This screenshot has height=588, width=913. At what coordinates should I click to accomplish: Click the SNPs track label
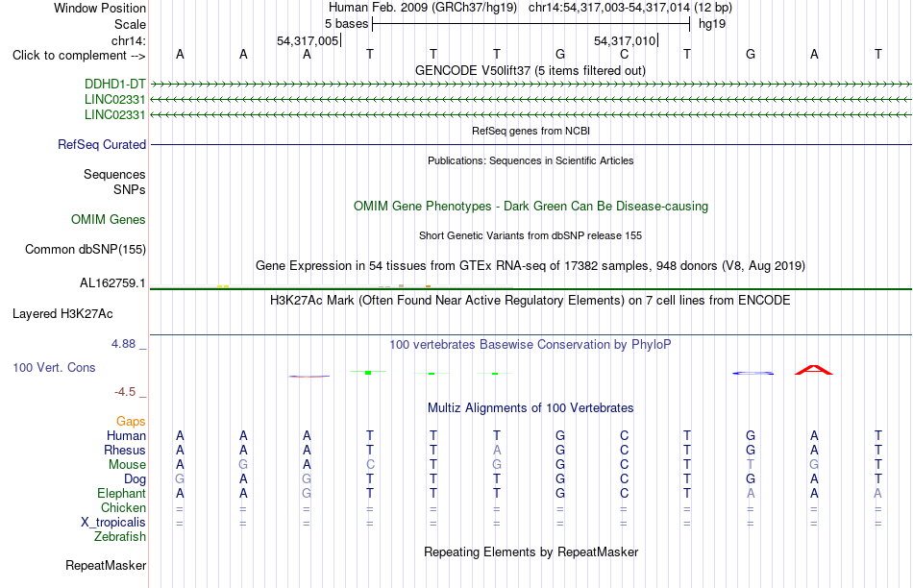[130, 190]
